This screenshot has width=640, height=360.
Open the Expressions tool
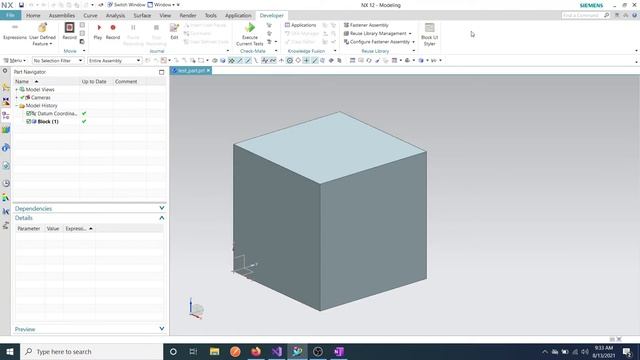tap(15, 31)
